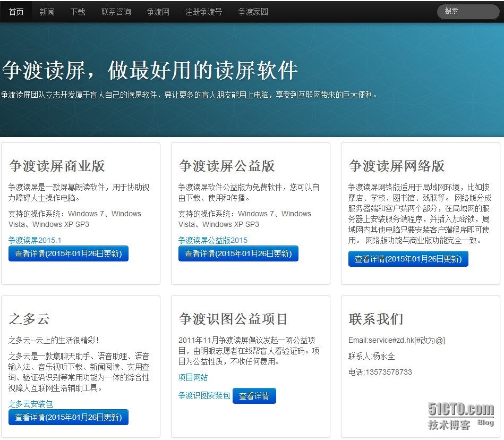Click the Email:service#zd.hk text

pos(381,340)
